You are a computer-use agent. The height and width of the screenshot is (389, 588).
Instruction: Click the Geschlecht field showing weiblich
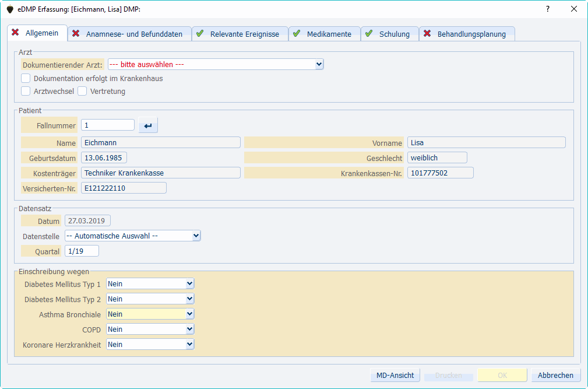click(437, 157)
